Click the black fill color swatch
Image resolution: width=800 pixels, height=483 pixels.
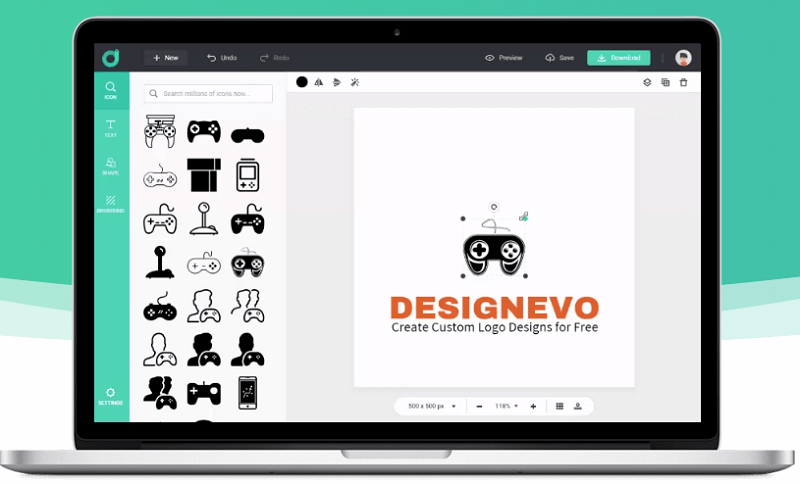[x=302, y=82]
